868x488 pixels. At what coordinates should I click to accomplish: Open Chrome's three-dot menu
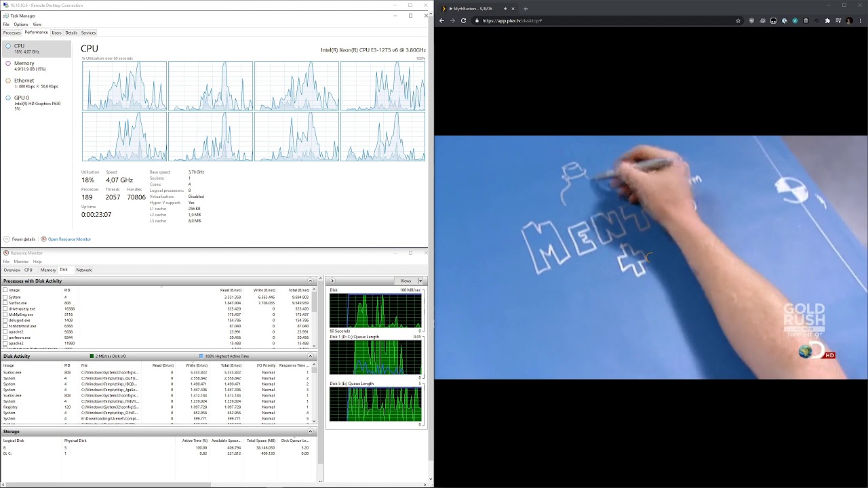point(860,20)
